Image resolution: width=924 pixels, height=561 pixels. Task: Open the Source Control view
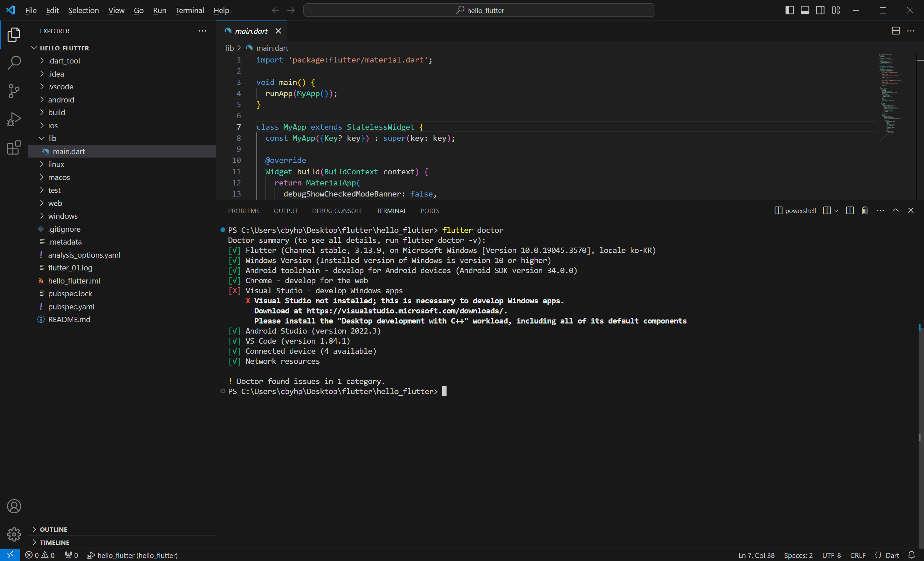[x=14, y=91]
